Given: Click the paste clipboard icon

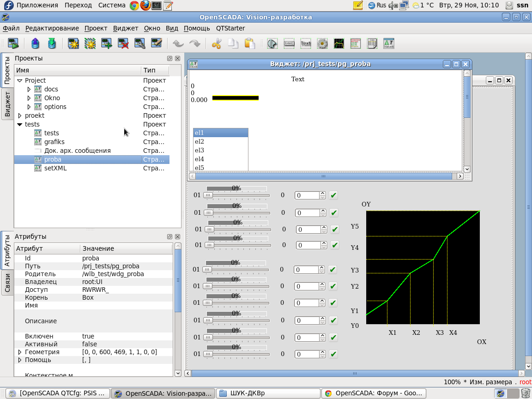Looking at the screenshot, I should [250, 44].
